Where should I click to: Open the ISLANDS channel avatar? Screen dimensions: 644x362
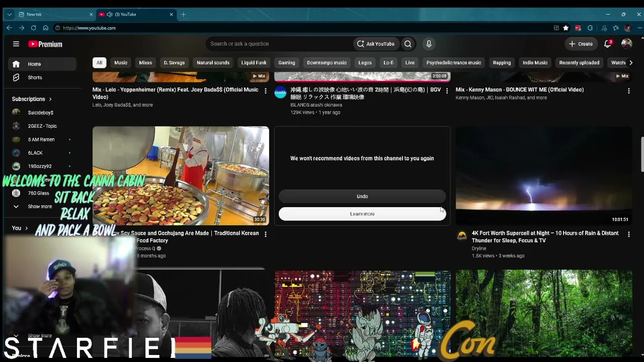[x=280, y=93]
